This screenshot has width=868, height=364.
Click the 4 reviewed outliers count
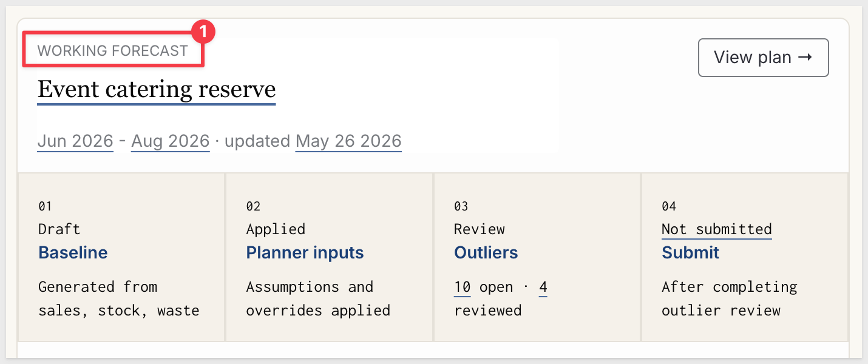[x=543, y=287]
